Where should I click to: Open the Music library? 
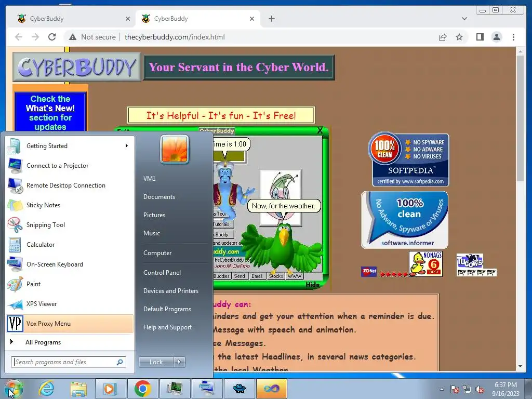152,233
